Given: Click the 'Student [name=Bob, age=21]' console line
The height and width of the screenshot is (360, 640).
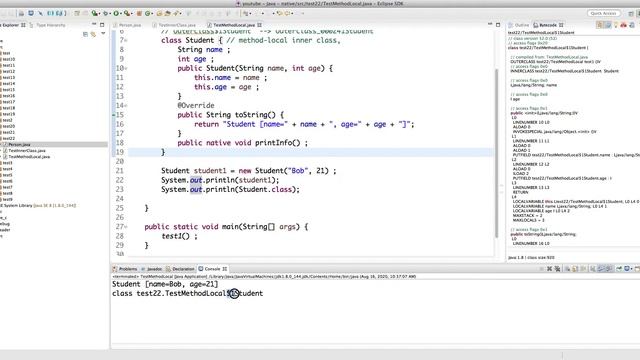Looking at the screenshot, I should click(x=165, y=284).
